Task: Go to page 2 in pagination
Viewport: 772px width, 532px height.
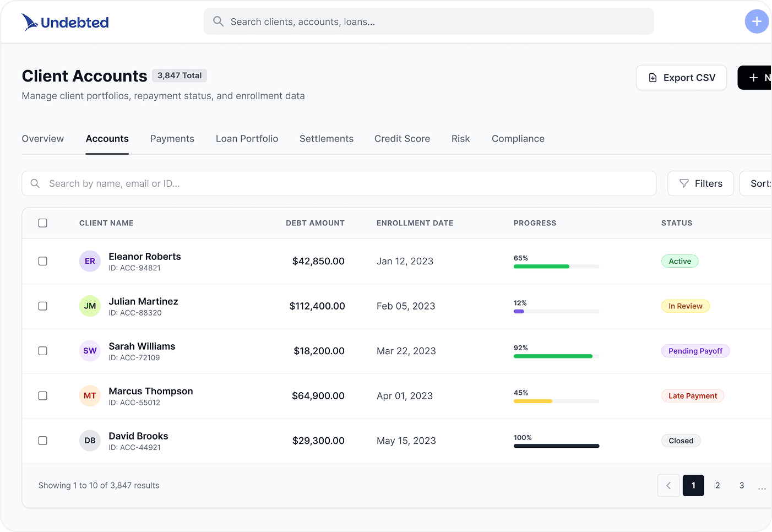Action: (717, 485)
